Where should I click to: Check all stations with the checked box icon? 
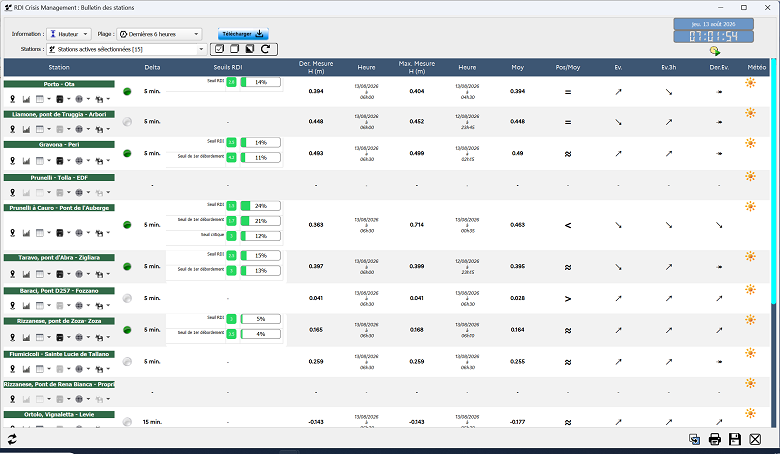point(219,49)
